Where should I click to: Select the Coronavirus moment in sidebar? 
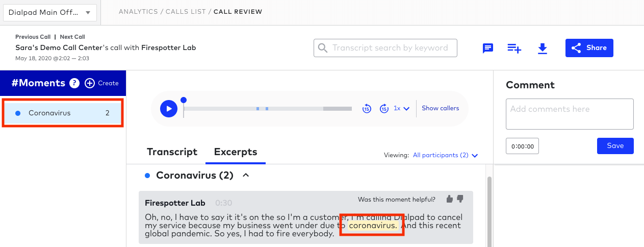point(62,113)
